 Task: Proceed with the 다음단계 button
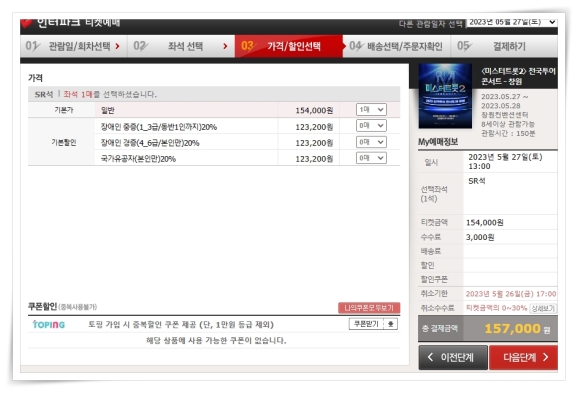tap(523, 357)
